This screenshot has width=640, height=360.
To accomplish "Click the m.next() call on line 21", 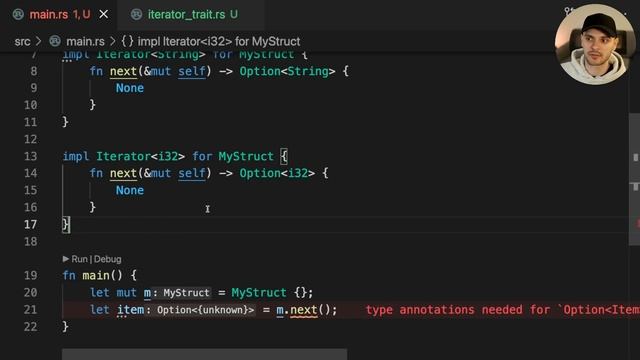I will coord(306,310).
